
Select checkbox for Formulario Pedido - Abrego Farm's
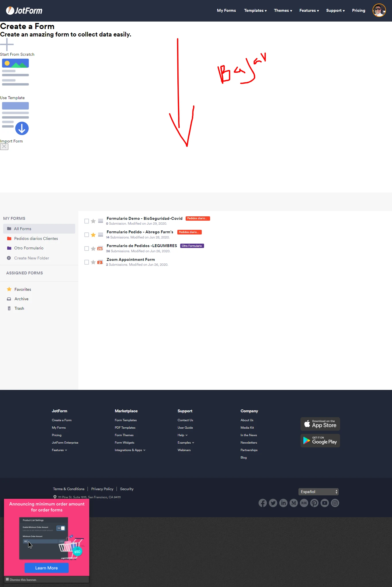[87, 235]
